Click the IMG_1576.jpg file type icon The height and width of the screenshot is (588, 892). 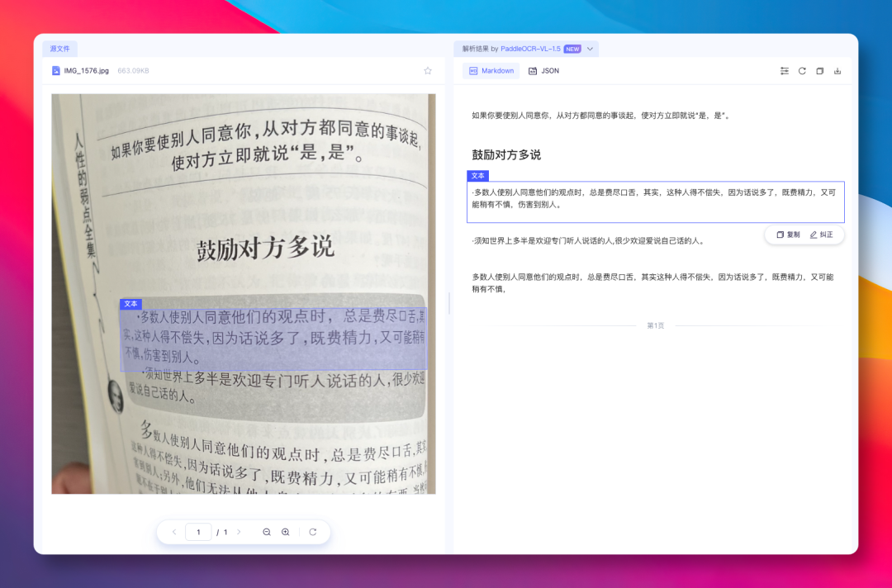[56, 70]
